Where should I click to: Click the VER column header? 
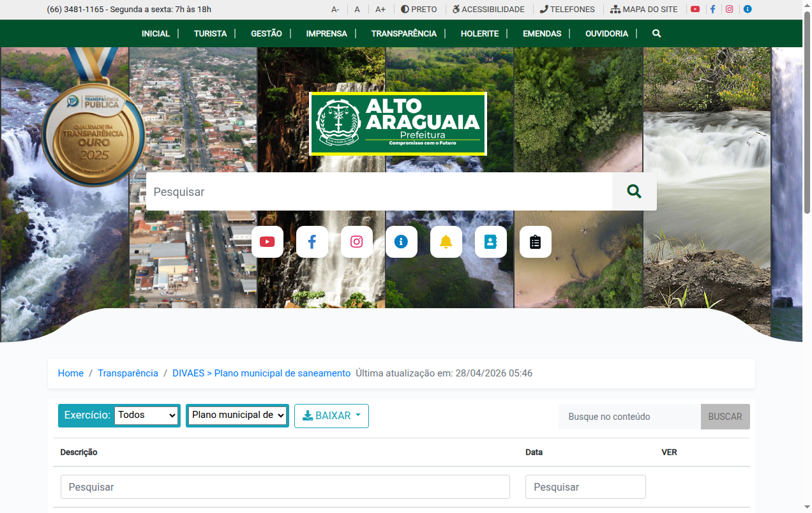click(670, 452)
